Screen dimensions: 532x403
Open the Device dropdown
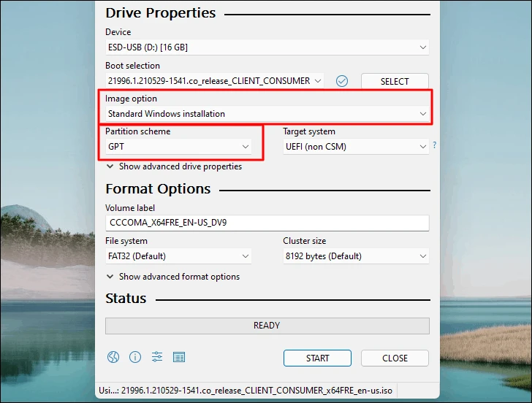point(267,47)
